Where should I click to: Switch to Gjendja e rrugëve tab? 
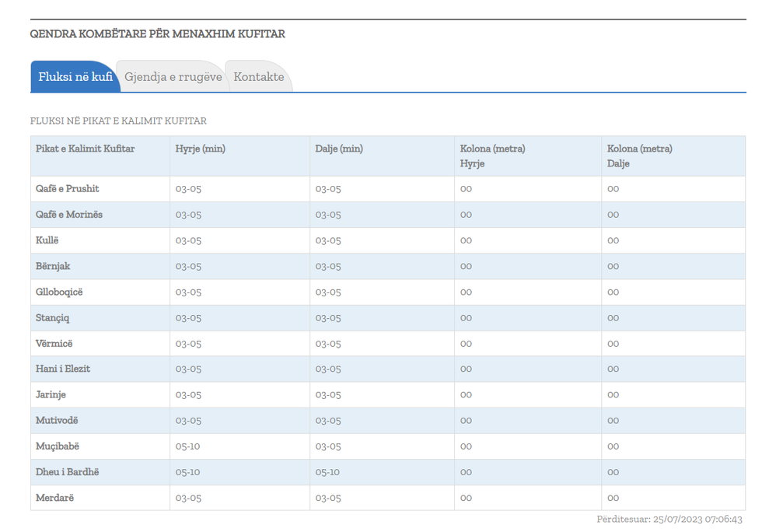173,77
